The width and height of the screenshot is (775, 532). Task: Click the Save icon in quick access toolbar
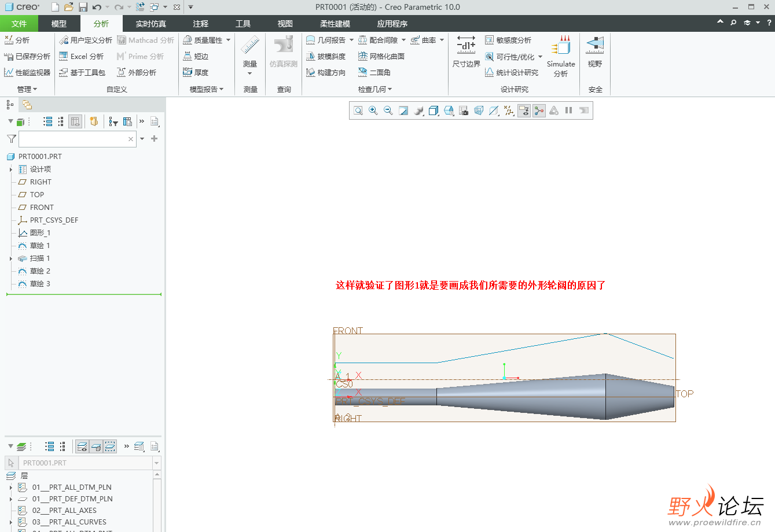pos(83,7)
